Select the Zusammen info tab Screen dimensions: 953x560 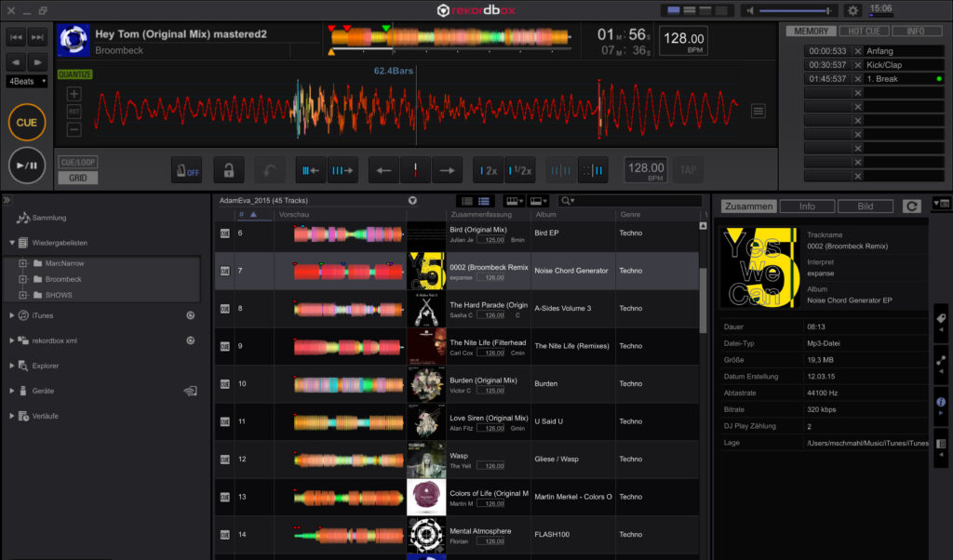[749, 207]
